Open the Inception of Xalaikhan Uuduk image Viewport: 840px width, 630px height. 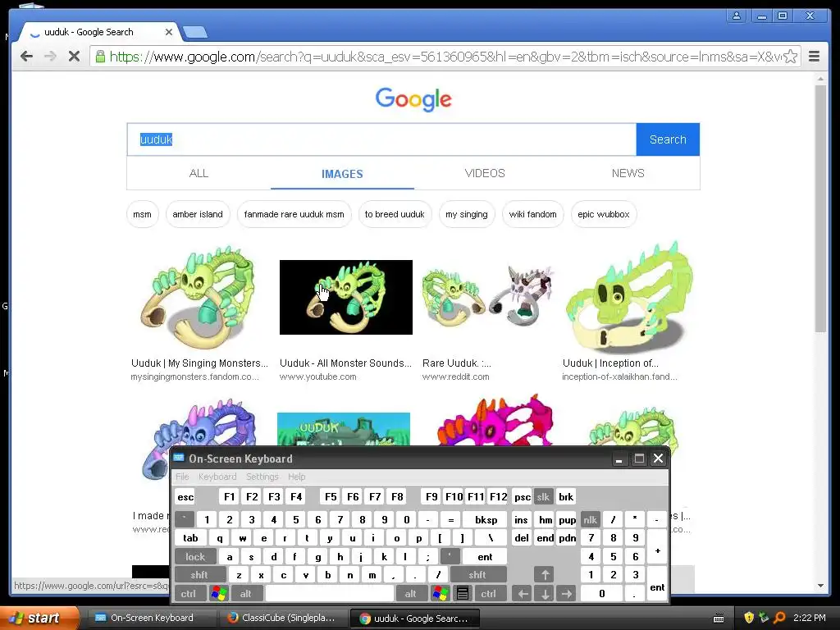630,297
